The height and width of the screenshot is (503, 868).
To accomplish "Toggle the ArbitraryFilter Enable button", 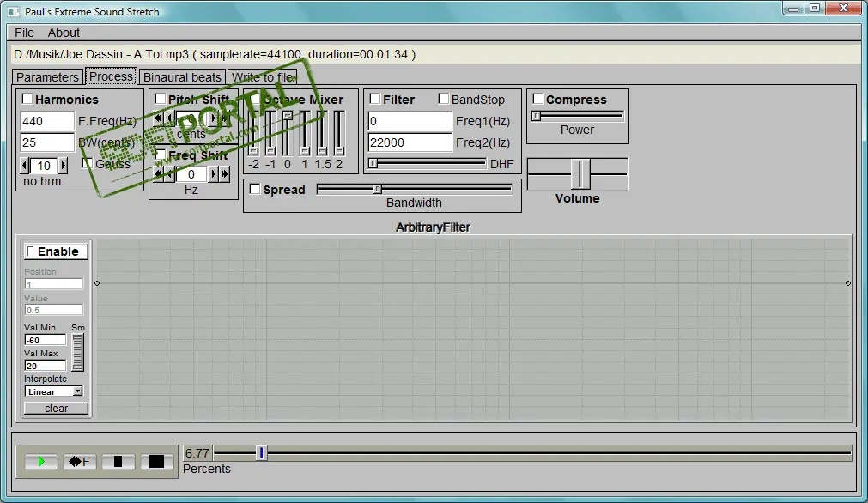I will pyautogui.click(x=56, y=251).
